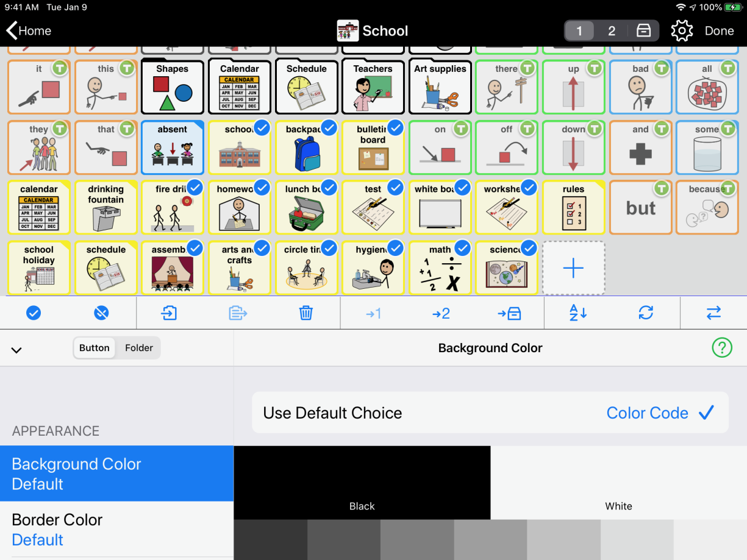
Task: Tap the copy-into-box icon in the toolbar
Action: coord(169,313)
